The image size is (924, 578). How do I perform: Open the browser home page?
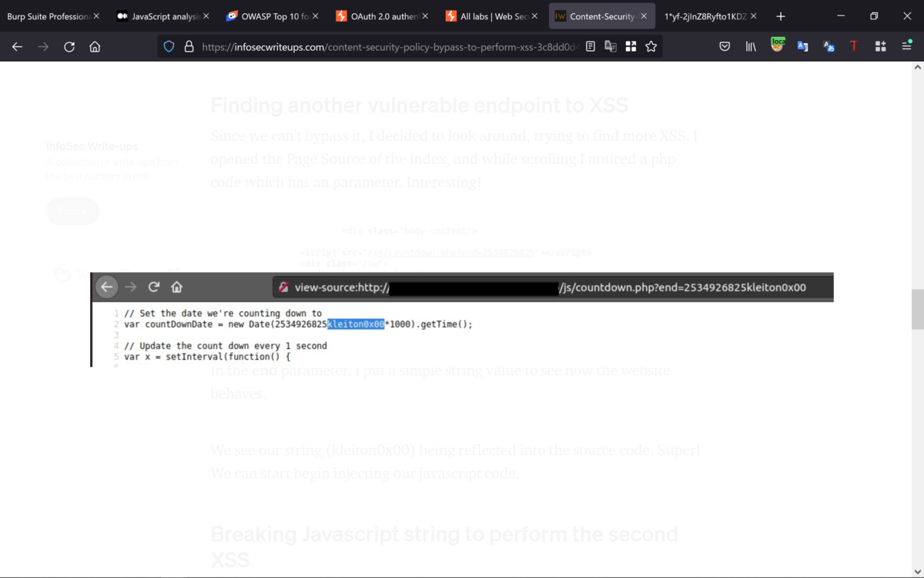tap(95, 46)
